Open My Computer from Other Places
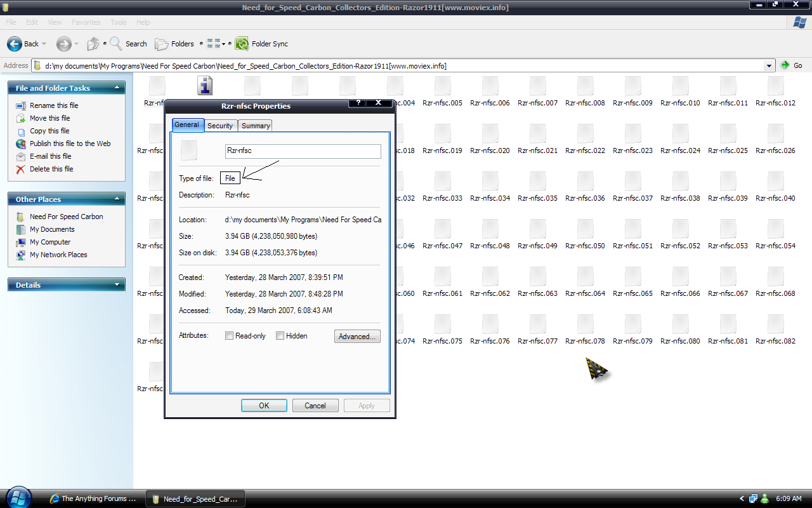This screenshot has width=812, height=508. coord(50,242)
